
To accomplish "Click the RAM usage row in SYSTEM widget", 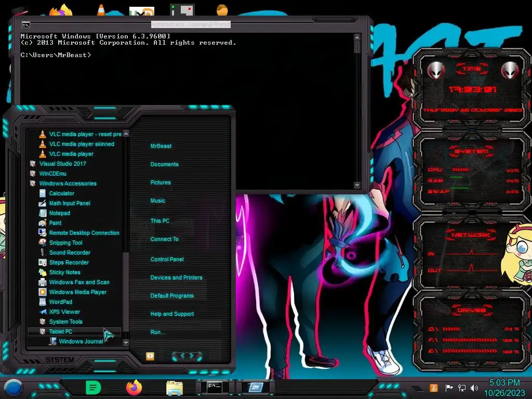I will tap(473, 180).
